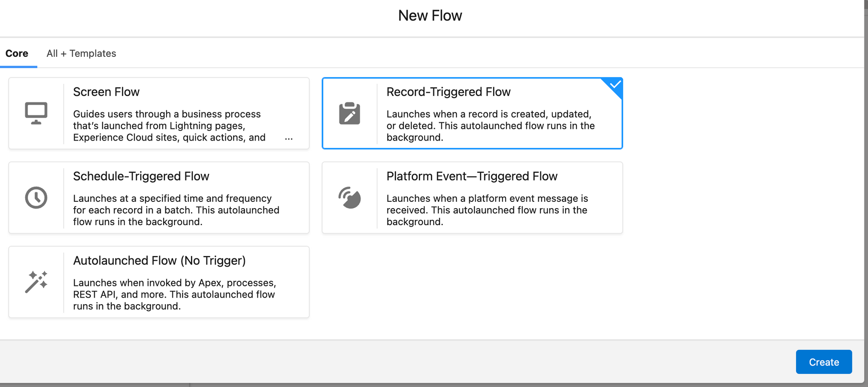Expand the truncated Screen Flow description ellipsis
The height and width of the screenshot is (387, 868).
coord(289,138)
